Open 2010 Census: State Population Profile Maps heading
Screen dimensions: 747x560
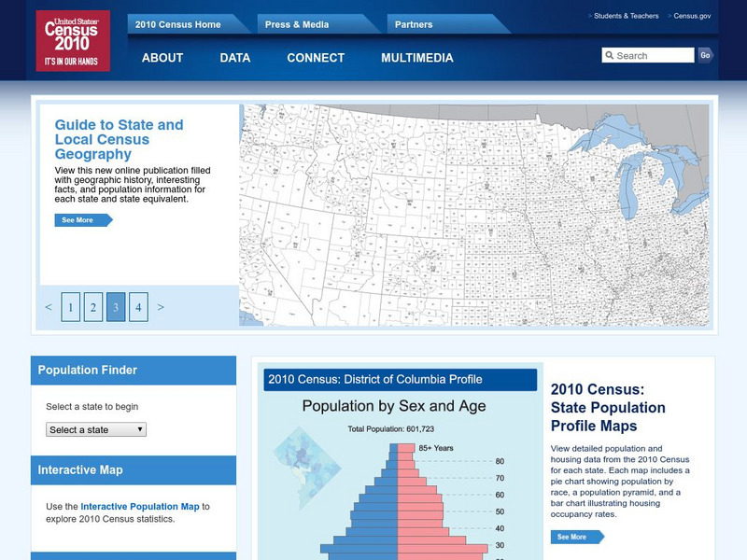[608, 407]
